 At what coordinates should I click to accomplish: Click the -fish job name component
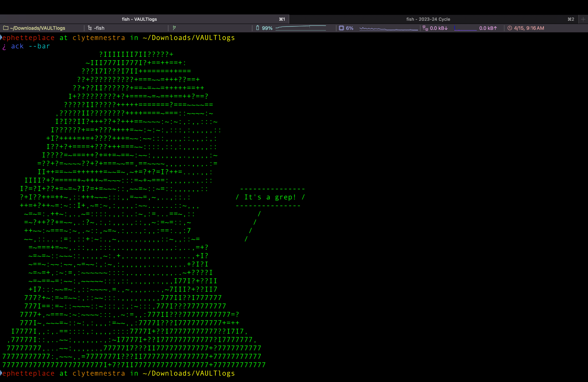pos(99,28)
